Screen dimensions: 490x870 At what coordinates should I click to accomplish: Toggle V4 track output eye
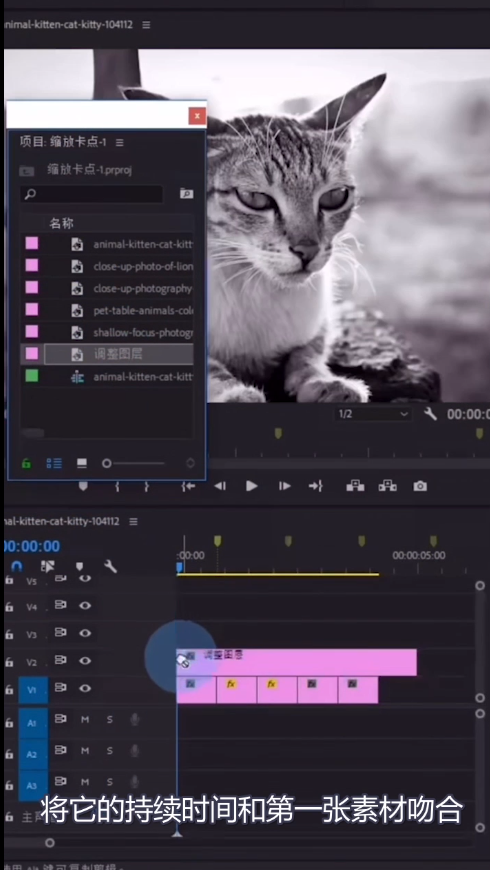[85, 605]
